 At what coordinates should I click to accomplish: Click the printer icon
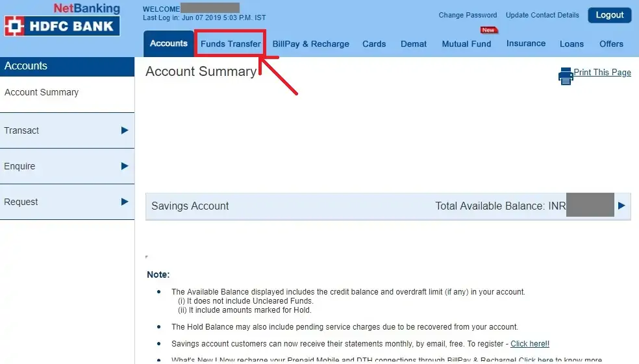[x=566, y=76]
